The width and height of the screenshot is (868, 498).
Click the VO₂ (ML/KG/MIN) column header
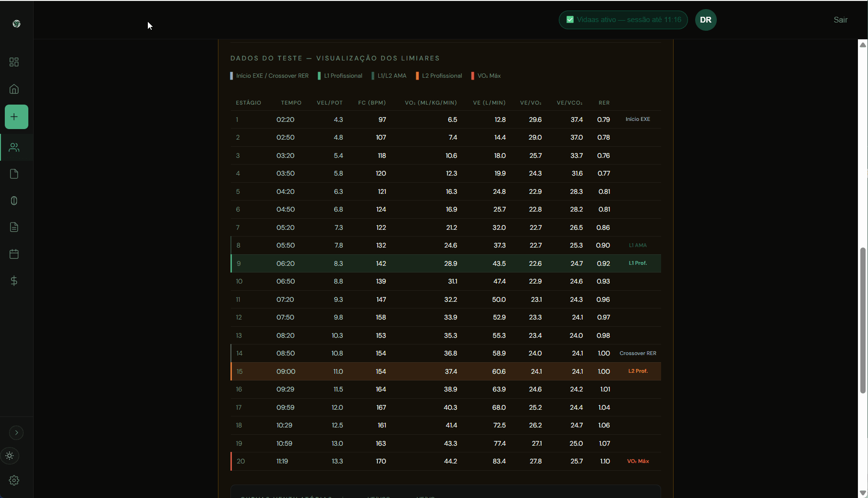pyautogui.click(x=431, y=103)
